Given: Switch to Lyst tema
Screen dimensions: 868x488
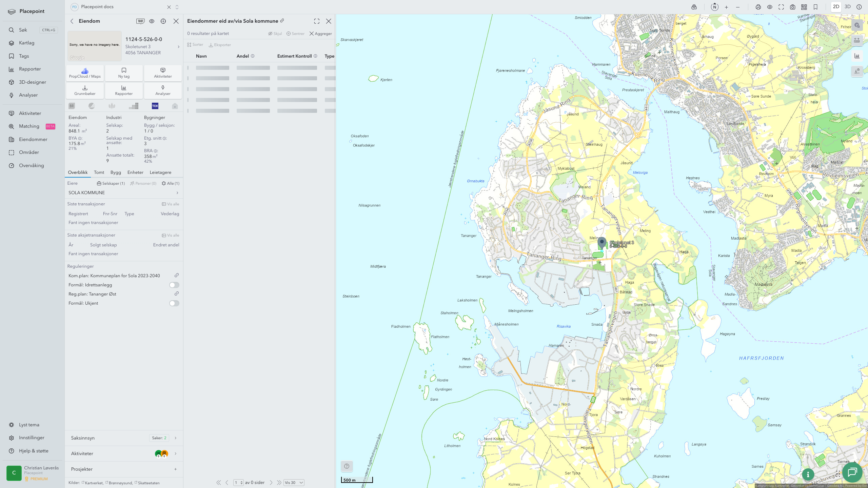Looking at the screenshot, I should click(29, 425).
